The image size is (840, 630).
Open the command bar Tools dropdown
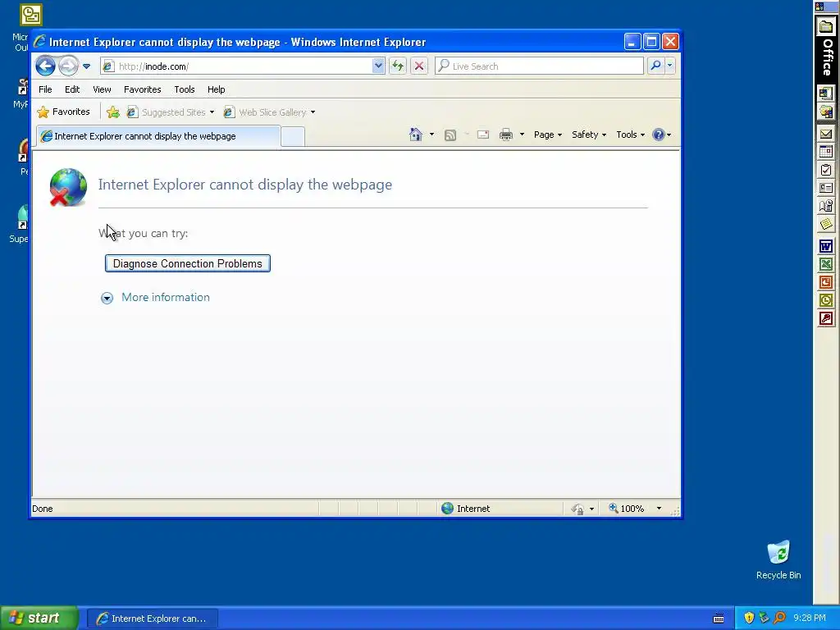tap(630, 135)
